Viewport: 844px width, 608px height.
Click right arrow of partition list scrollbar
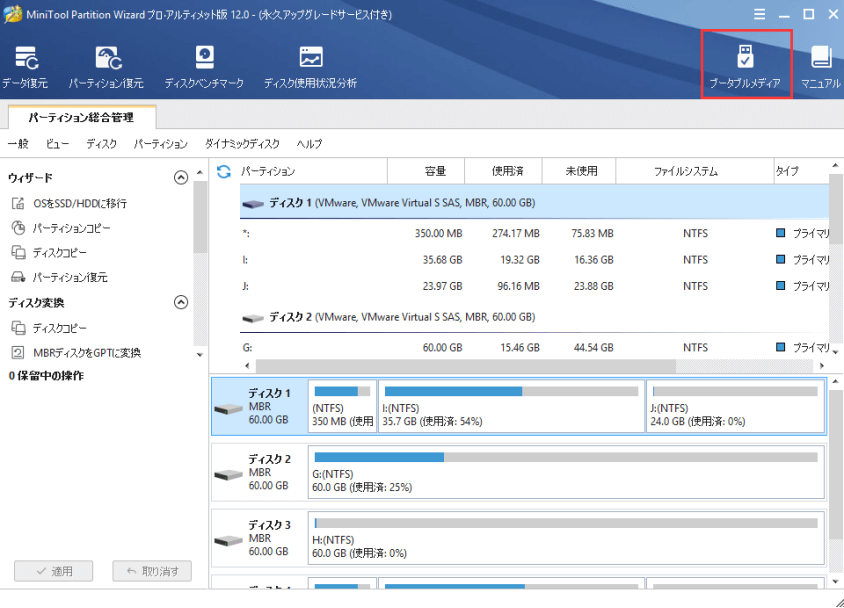click(822, 366)
